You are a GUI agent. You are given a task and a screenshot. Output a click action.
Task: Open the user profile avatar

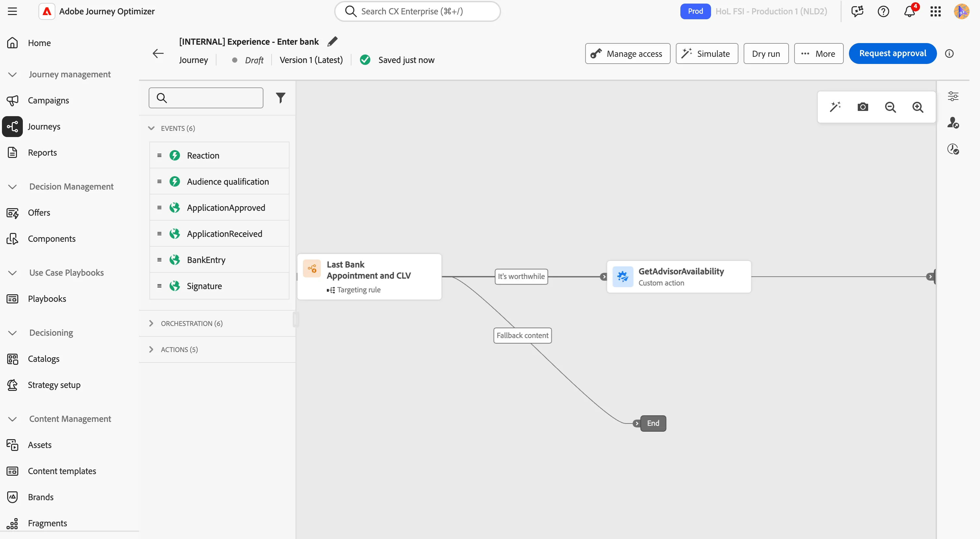(961, 11)
